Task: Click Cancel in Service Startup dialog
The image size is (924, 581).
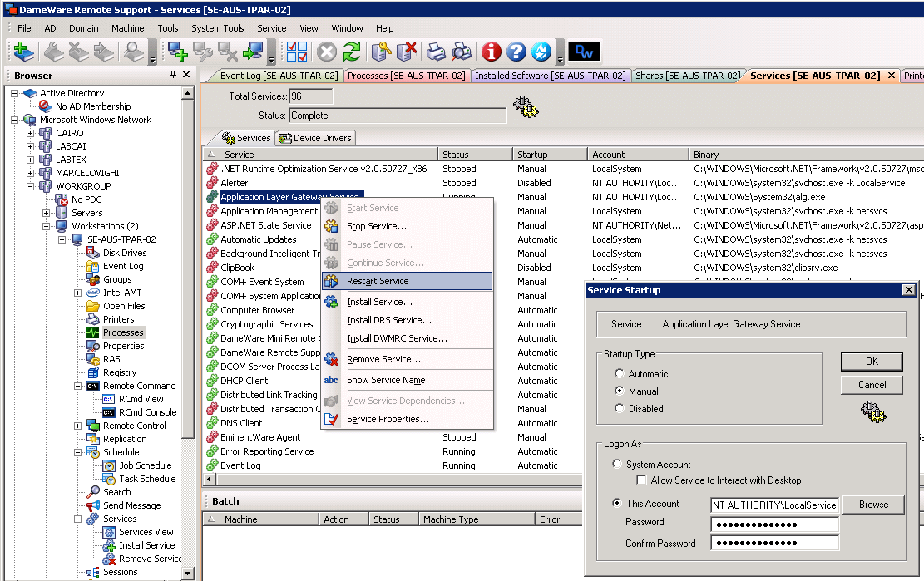Action: click(x=872, y=384)
